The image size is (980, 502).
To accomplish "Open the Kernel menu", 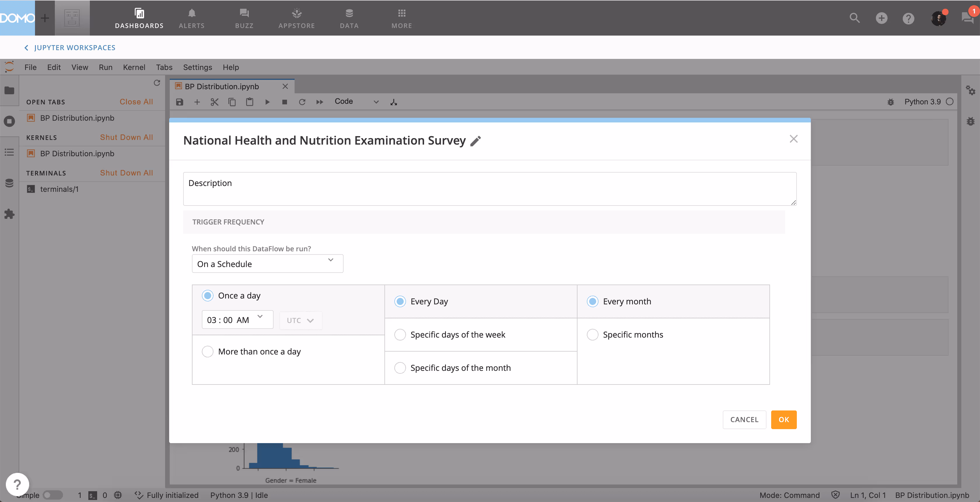I will [x=134, y=67].
